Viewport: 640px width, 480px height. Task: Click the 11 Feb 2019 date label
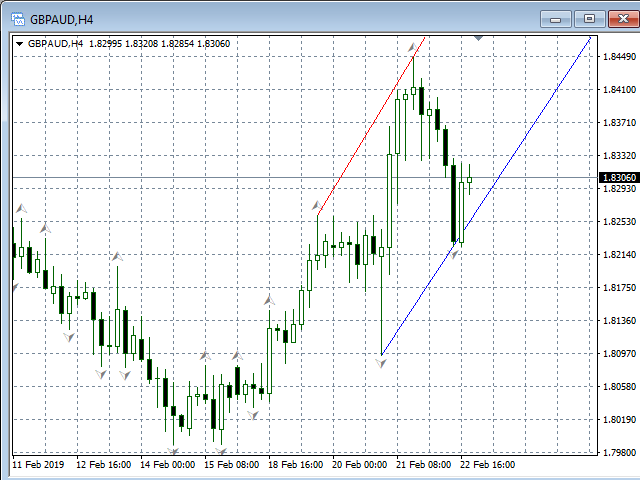point(38,464)
